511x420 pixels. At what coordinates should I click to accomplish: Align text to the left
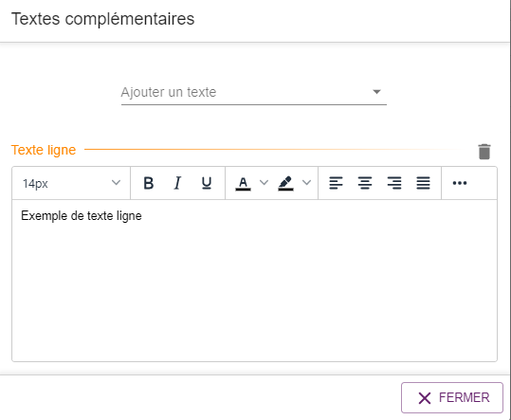(336, 183)
